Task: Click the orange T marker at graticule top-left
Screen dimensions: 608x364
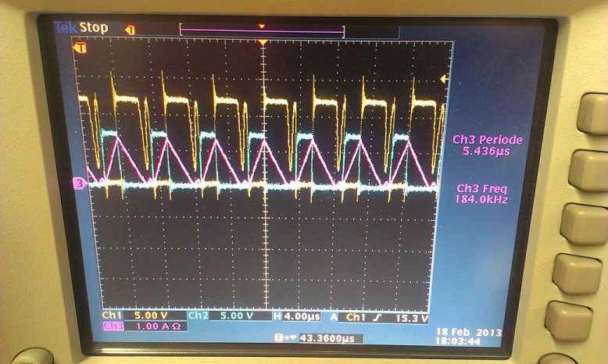Action: [x=80, y=48]
